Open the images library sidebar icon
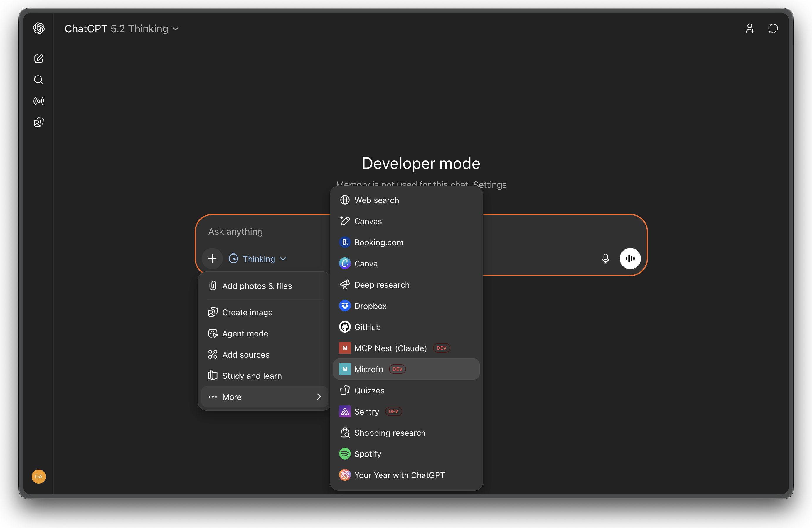The height and width of the screenshot is (528, 812). tap(38, 122)
